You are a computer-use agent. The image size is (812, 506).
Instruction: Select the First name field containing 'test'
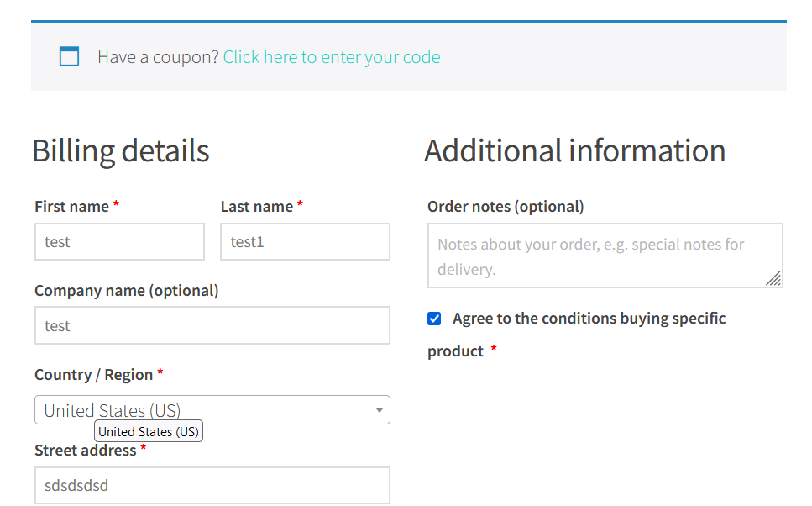click(119, 241)
